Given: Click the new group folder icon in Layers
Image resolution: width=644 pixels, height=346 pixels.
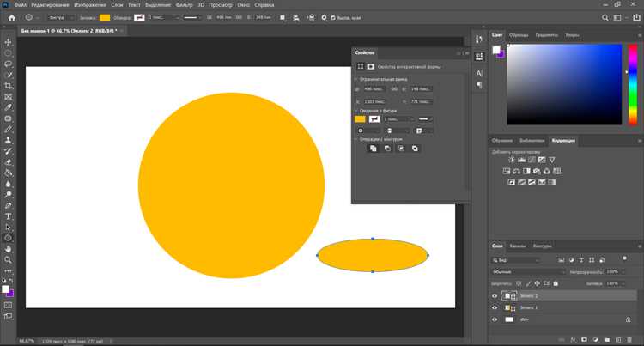Looking at the screenshot, I should [606, 340].
